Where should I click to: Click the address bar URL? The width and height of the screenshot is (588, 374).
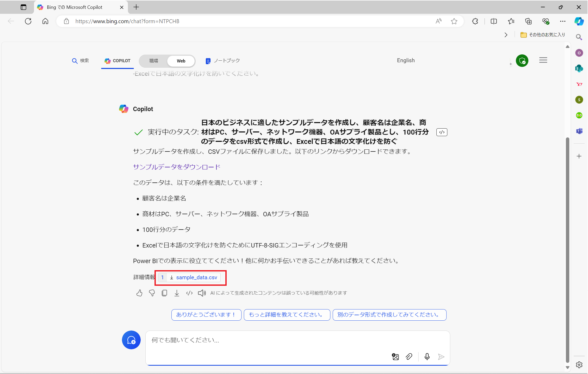coord(127,21)
